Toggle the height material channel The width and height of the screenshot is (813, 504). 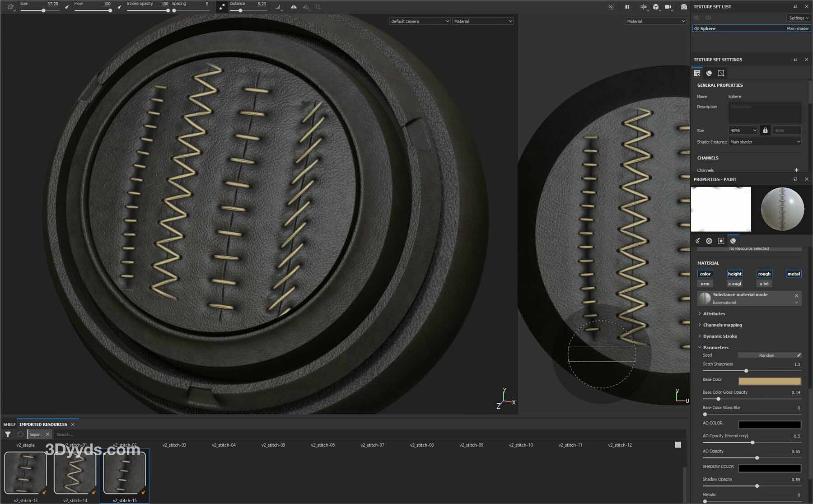[x=734, y=274]
